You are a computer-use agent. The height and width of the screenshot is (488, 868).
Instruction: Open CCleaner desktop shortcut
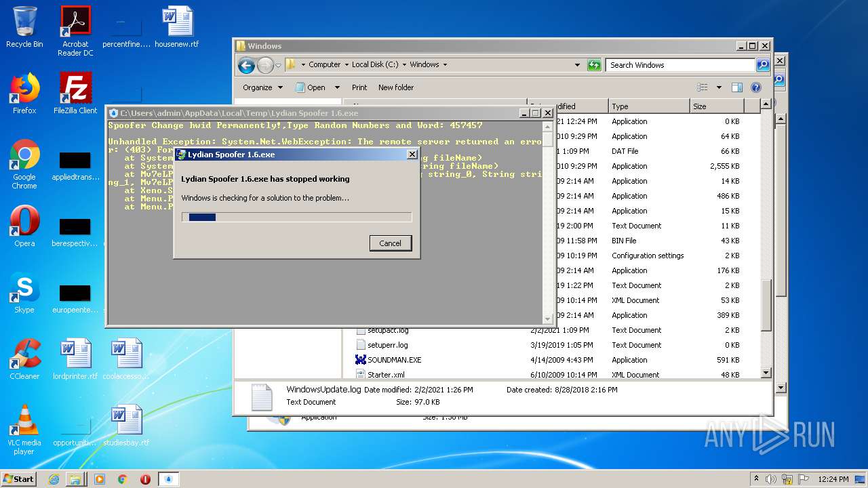coord(24,359)
